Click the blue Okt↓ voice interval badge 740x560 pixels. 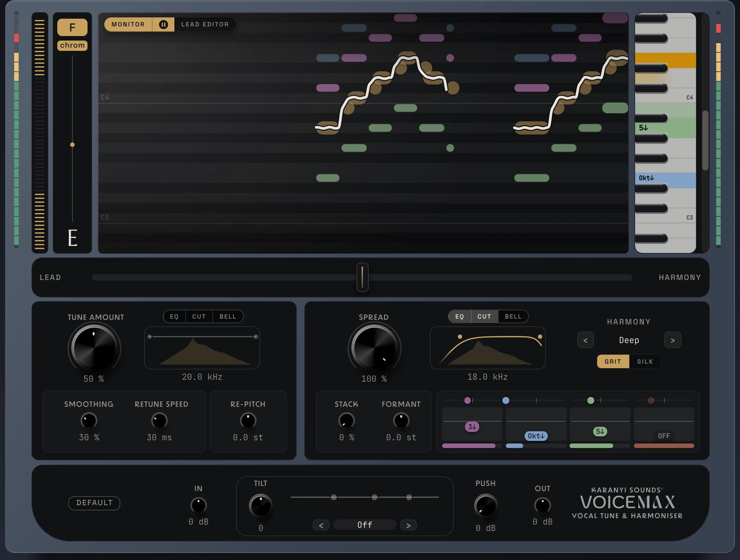point(536,436)
